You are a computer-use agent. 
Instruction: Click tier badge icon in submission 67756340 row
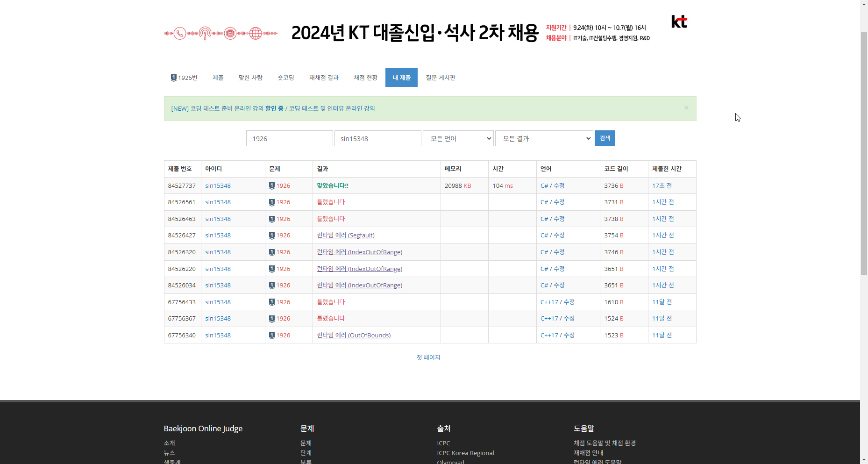click(x=272, y=335)
